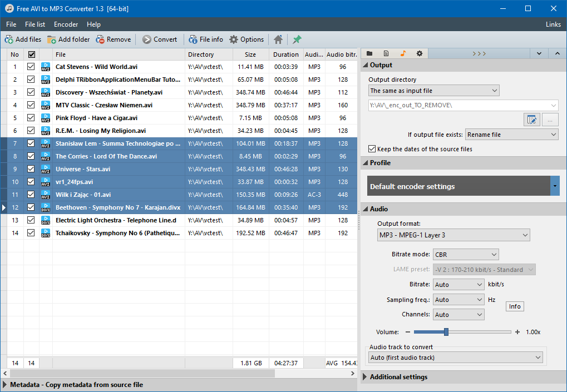Click the output directory path input field
This screenshot has height=392, width=567.
pyautogui.click(x=463, y=106)
